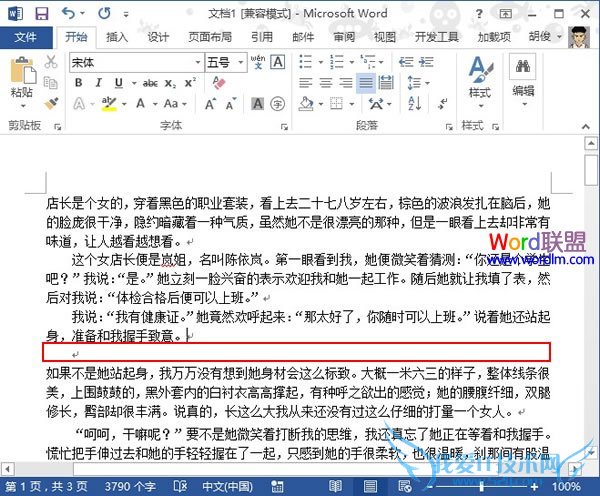Image resolution: width=600 pixels, height=496 pixels.
Task: Center align the text
Action: (x=326, y=83)
